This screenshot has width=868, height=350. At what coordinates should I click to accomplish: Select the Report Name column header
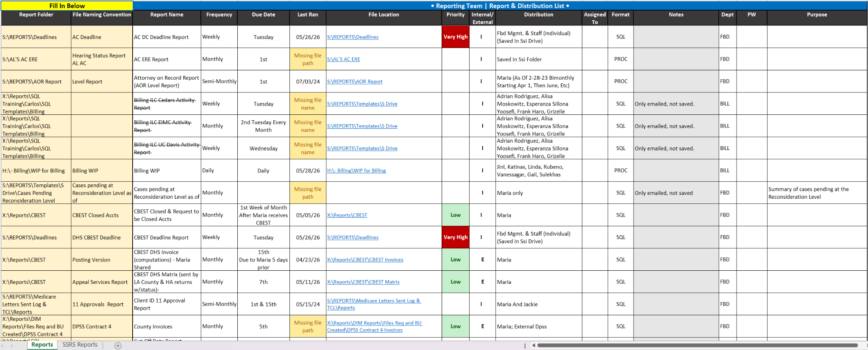[167, 18]
